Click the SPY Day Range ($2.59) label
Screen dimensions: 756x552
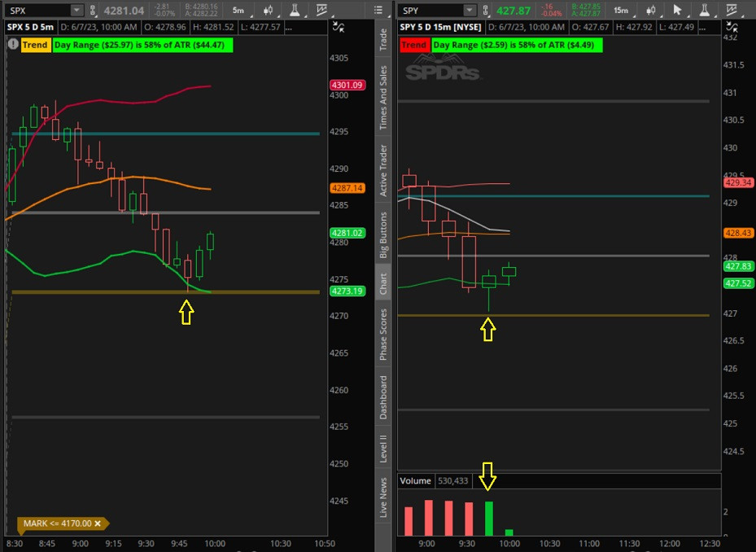[x=517, y=45]
